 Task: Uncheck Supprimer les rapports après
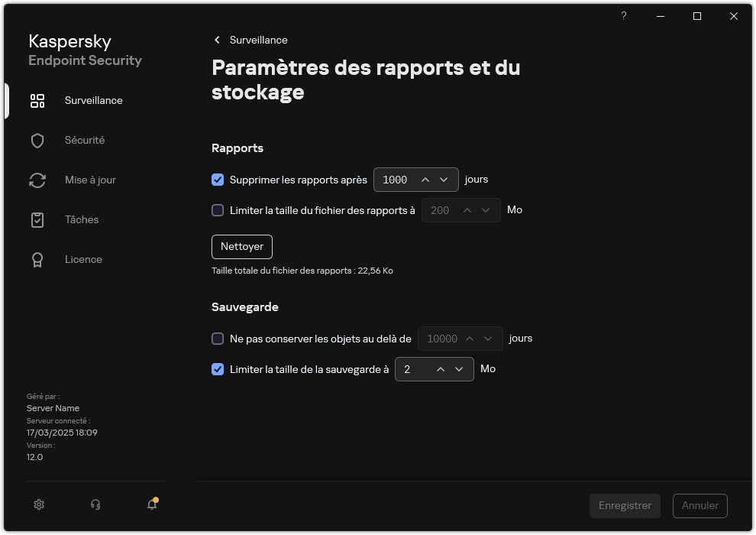coord(218,180)
